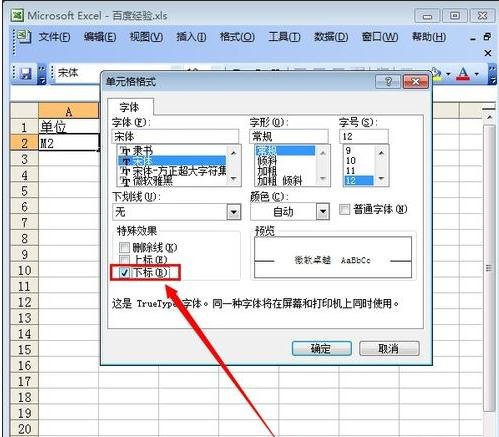Select cell A1 containing 单位

point(69,127)
